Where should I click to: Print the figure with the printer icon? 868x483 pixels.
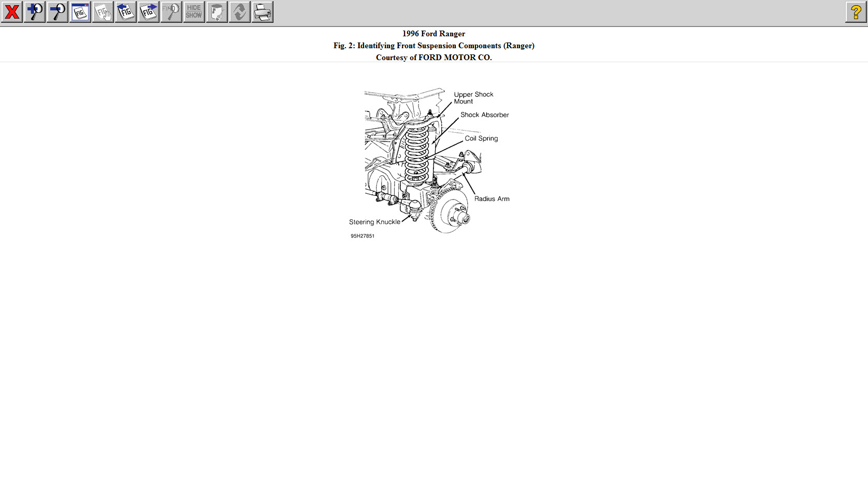tap(262, 12)
